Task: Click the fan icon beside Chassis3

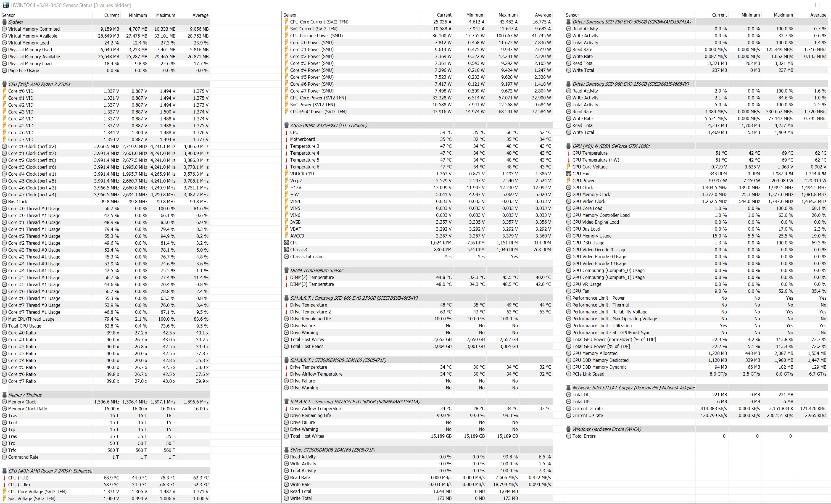Action: coord(286,250)
